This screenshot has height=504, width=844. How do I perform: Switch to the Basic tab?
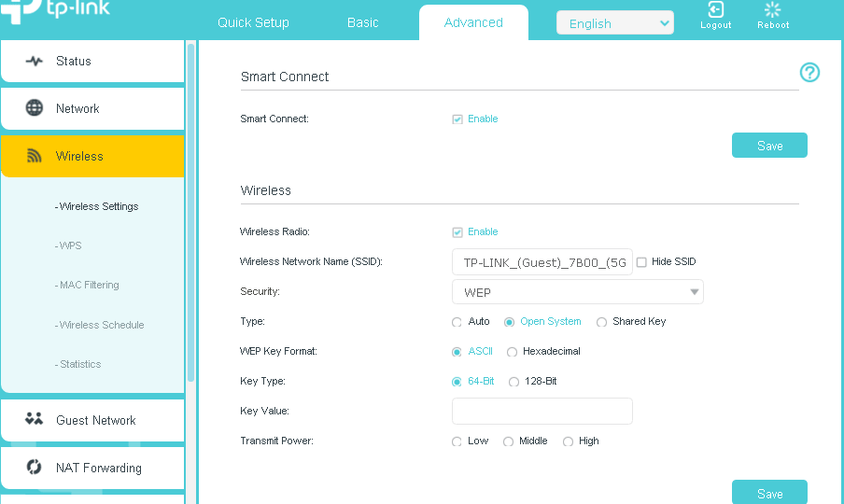pos(362,22)
